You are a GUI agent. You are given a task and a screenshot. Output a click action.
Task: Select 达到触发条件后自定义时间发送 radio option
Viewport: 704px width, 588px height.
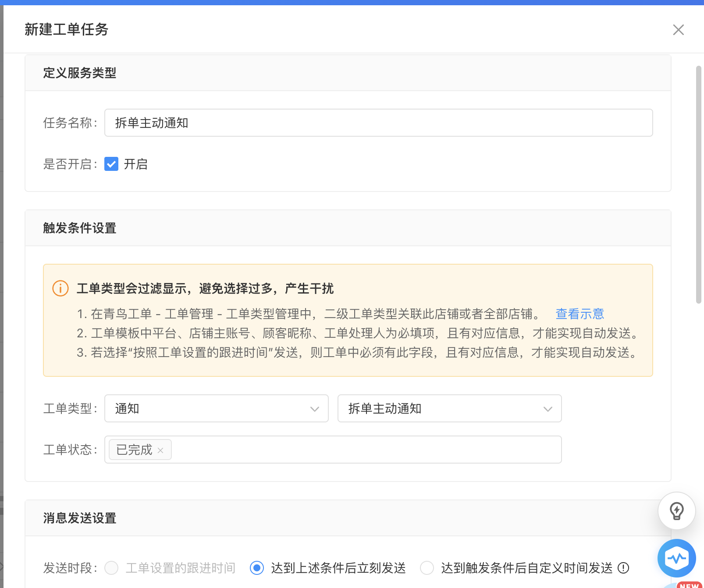click(x=427, y=568)
